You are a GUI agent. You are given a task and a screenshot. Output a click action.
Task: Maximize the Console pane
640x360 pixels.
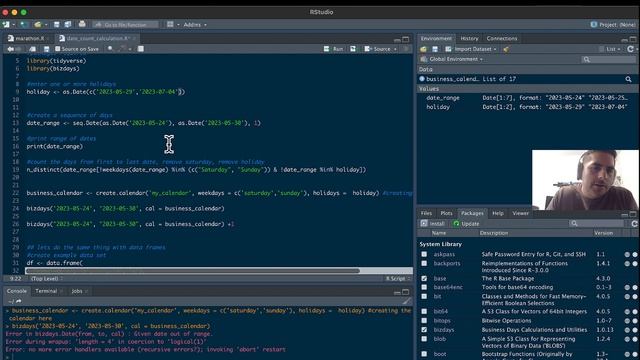405,291
